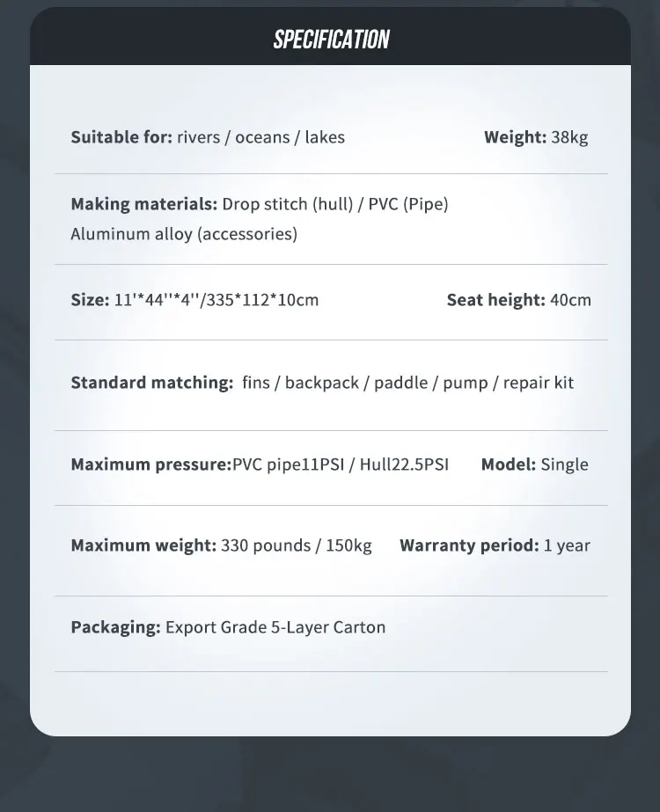660x812 pixels.
Task: Click the 'Weight: 38kg' entry
Action: 536,137
